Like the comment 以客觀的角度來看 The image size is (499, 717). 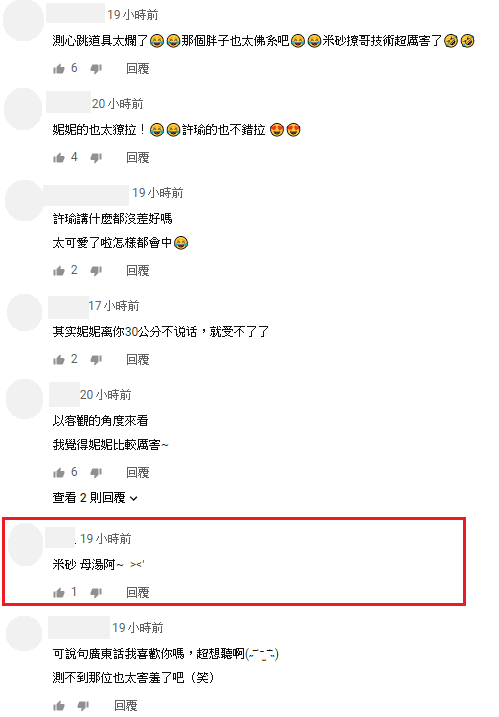pyautogui.click(x=59, y=473)
